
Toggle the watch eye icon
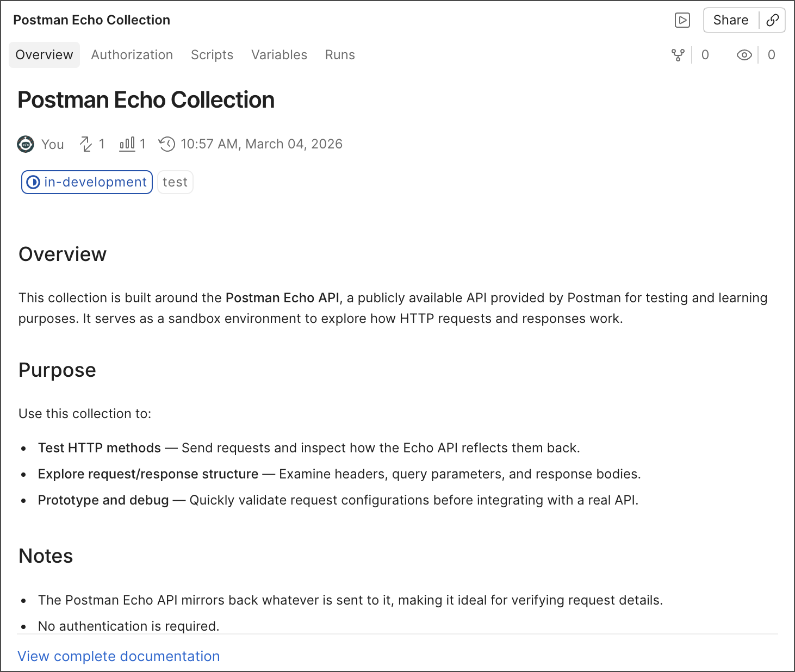coord(744,55)
